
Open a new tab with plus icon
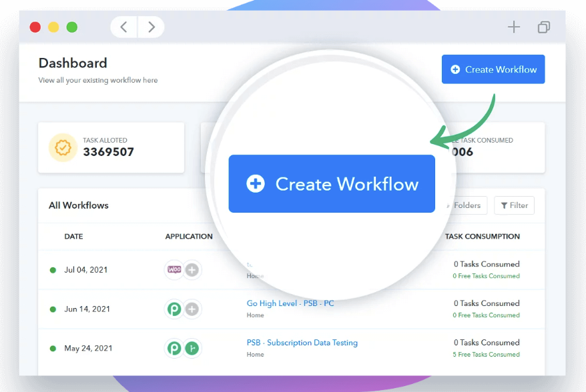point(513,27)
